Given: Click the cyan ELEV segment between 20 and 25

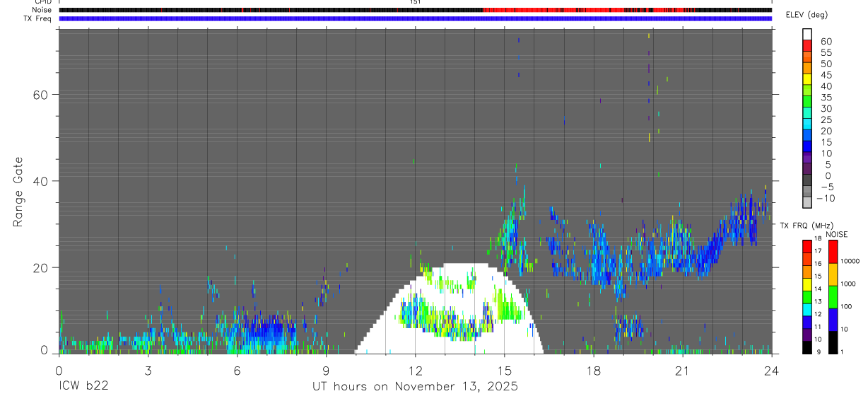Looking at the screenshot, I should click(807, 124).
